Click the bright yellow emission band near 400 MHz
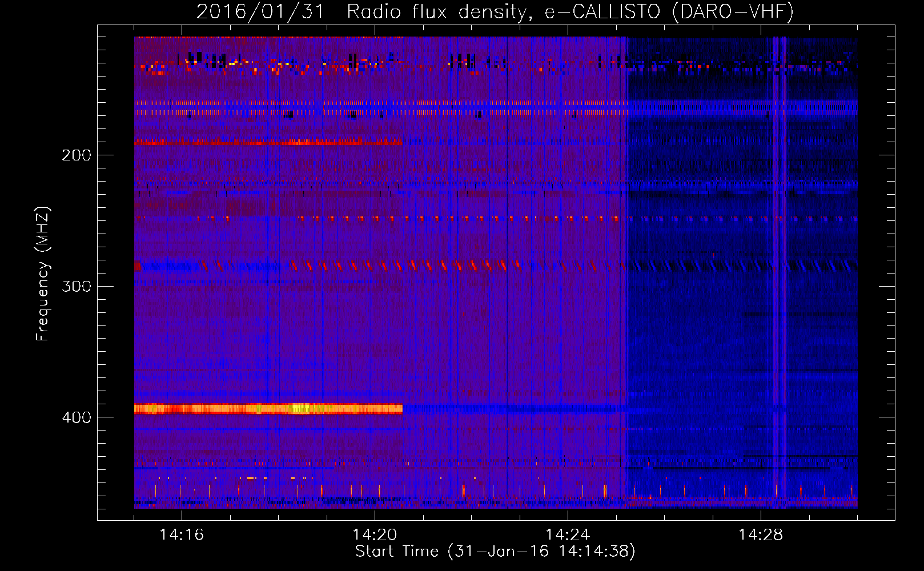Image resolution: width=924 pixels, height=571 pixels. coord(268,408)
